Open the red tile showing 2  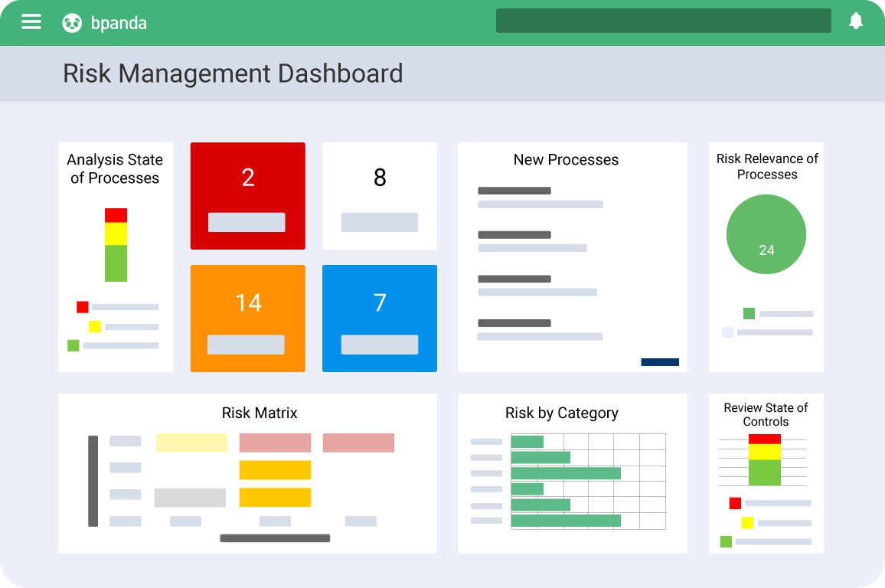(x=248, y=196)
